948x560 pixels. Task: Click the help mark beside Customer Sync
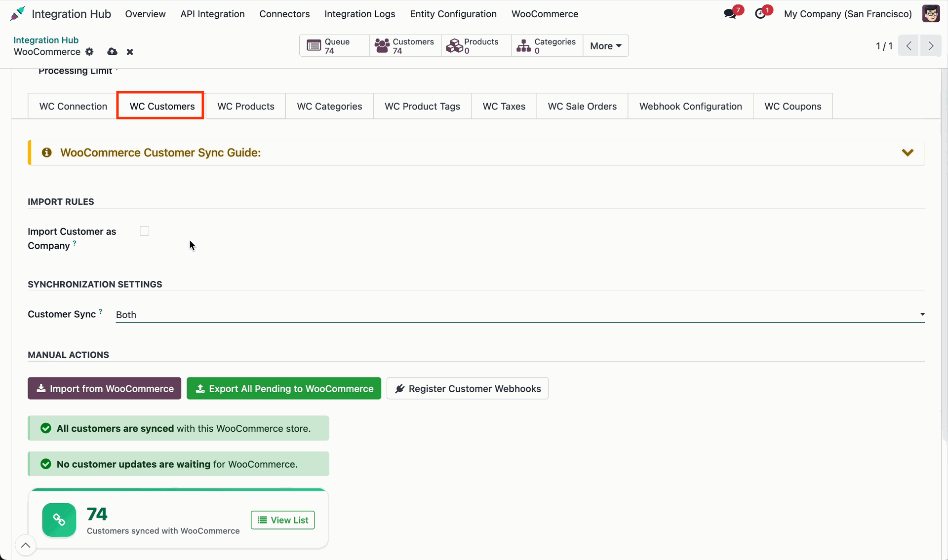101,311
